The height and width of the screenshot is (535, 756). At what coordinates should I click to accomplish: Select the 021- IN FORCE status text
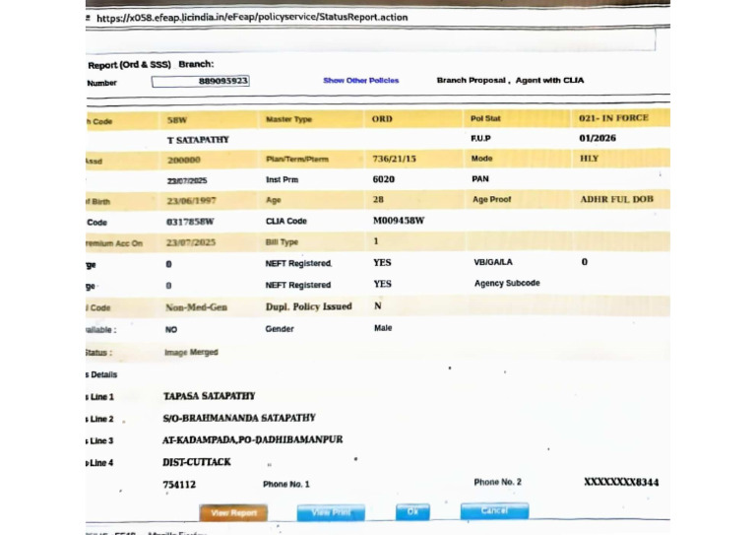(x=614, y=118)
